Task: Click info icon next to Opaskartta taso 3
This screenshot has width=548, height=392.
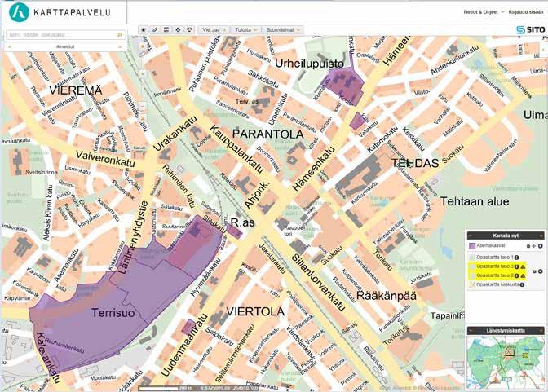Action: (516, 267)
